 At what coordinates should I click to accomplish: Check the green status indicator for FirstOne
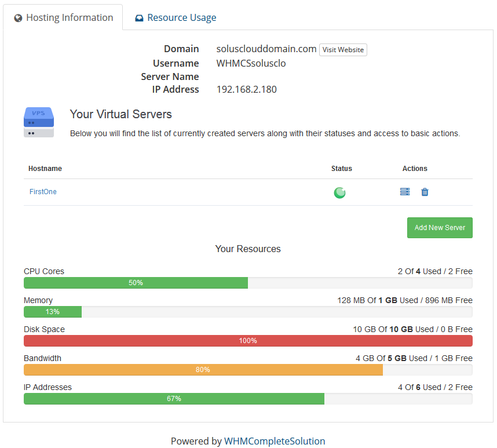340,192
